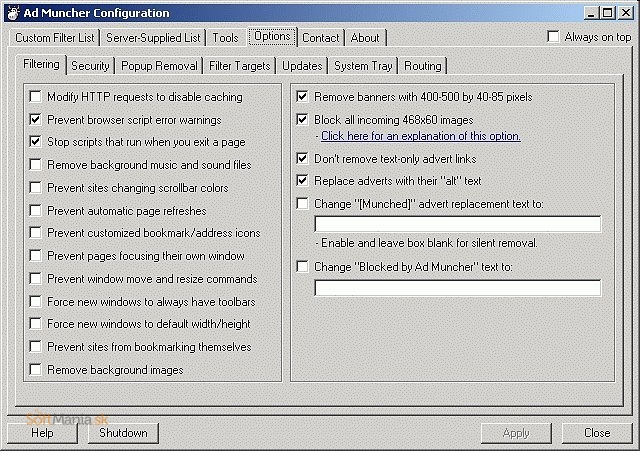The image size is (640, 451).
Task: Open the About tab
Action: click(365, 38)
